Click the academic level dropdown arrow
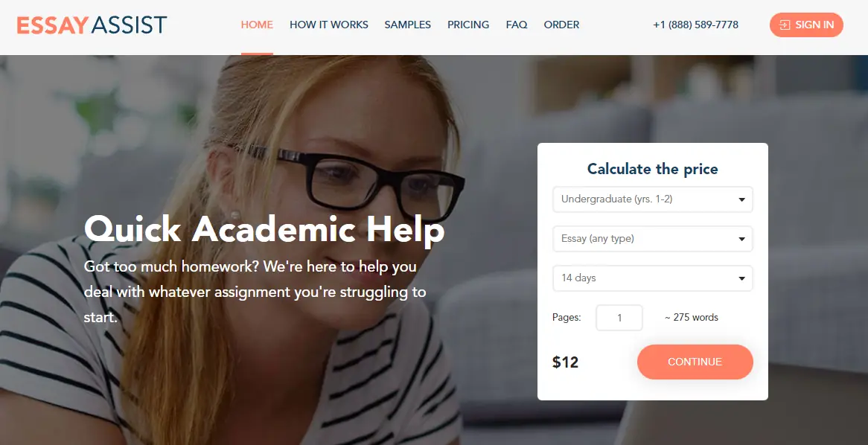 pos(741,200)
